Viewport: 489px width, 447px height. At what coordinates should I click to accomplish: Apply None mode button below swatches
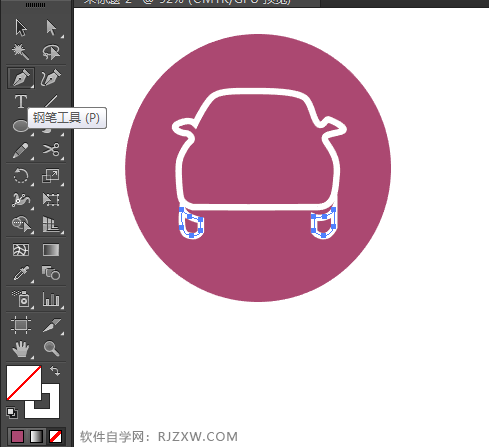tap(55, 436)
